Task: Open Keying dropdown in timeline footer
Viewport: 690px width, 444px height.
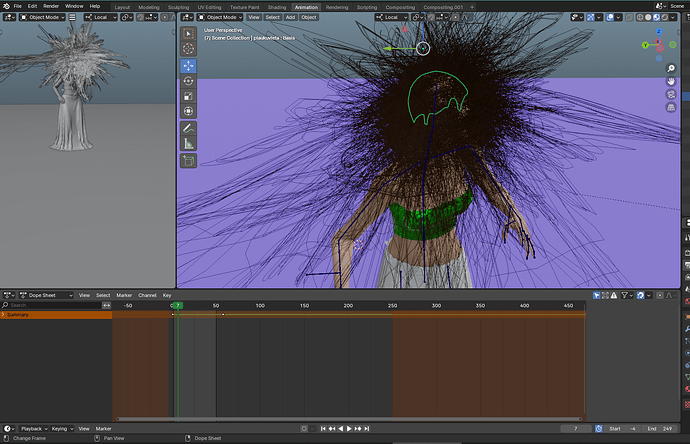Action: click(62, 429)
